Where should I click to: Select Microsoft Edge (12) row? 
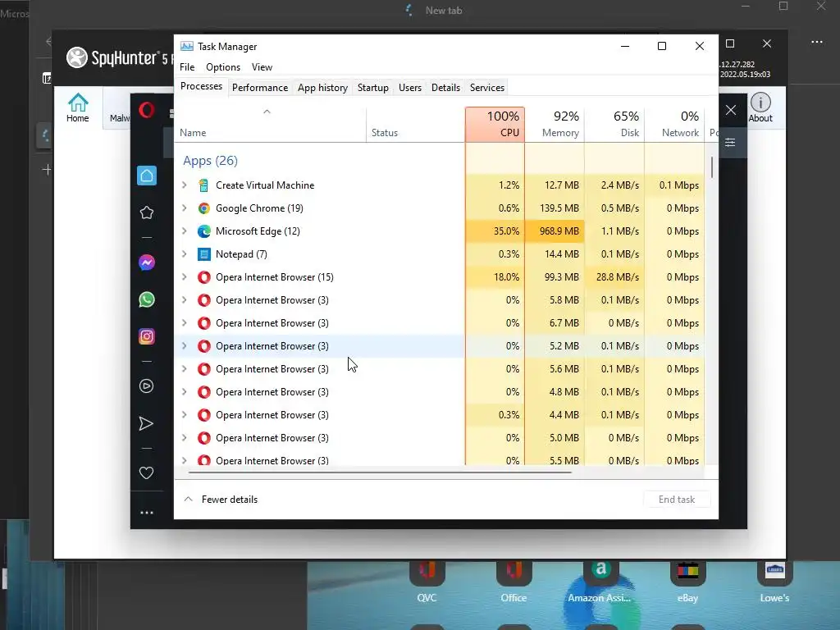coord(440,231)
